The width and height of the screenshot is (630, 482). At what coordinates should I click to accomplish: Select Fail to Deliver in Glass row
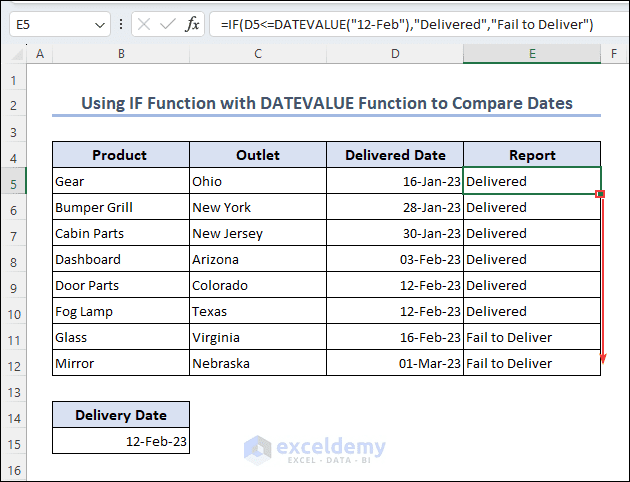point(532,337)
